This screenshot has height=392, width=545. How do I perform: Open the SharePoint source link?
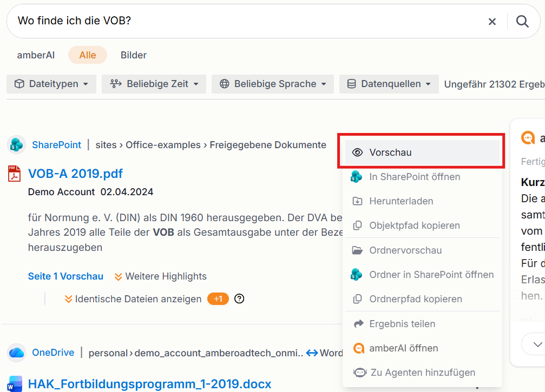coord(57,145)
